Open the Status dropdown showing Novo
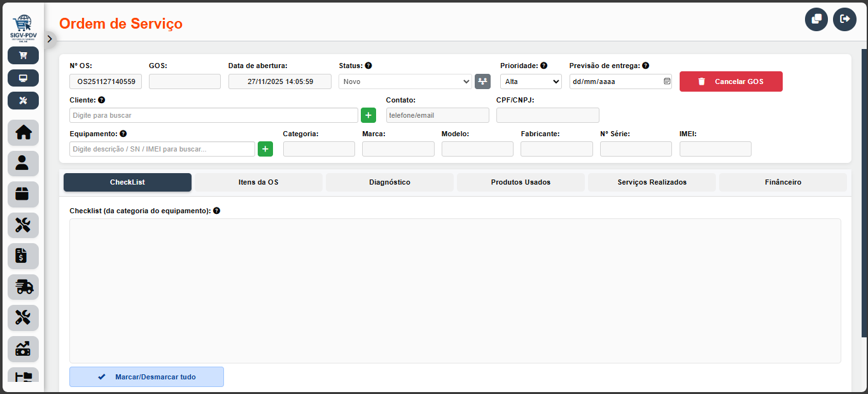The width and height of the screenshot is (868, 394). pyautogui.click(x=405, y=81)
